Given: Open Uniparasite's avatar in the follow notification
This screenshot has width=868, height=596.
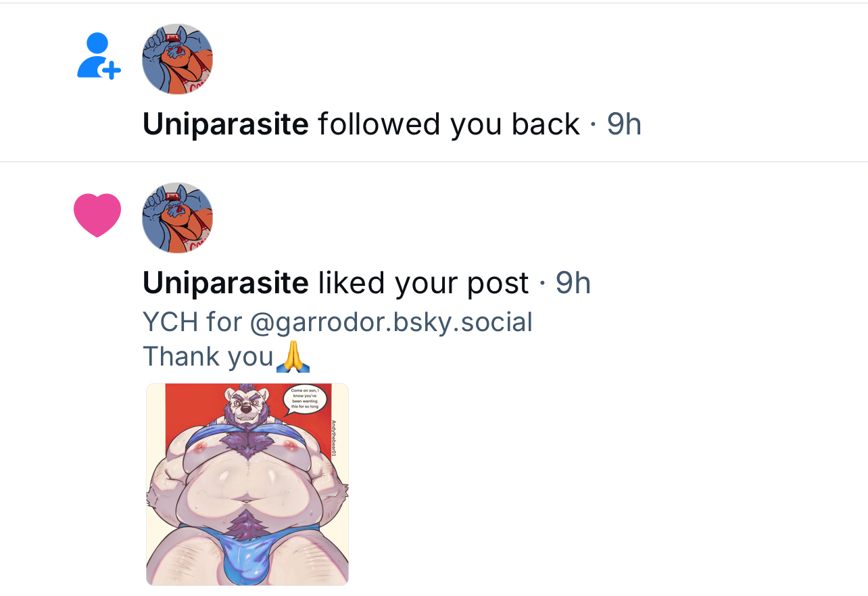Looking at the screenshot, I should 178,59.
